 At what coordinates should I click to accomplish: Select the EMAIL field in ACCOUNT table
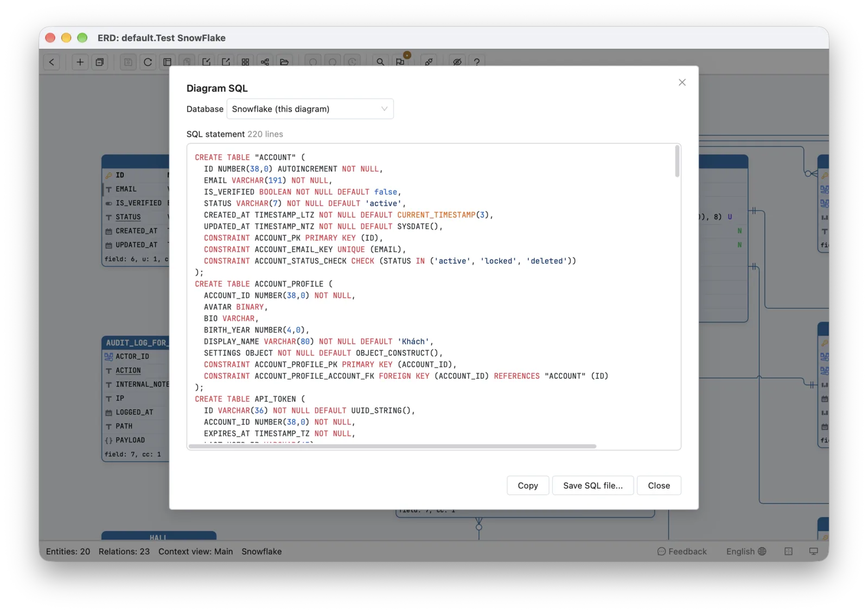(x=136, y=189)
